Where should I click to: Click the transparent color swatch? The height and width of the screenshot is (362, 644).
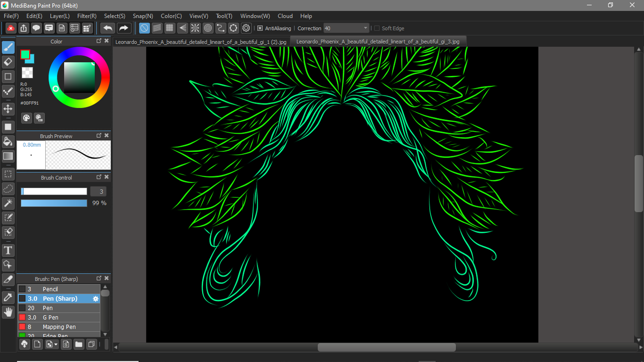click(x=27, y=73)
